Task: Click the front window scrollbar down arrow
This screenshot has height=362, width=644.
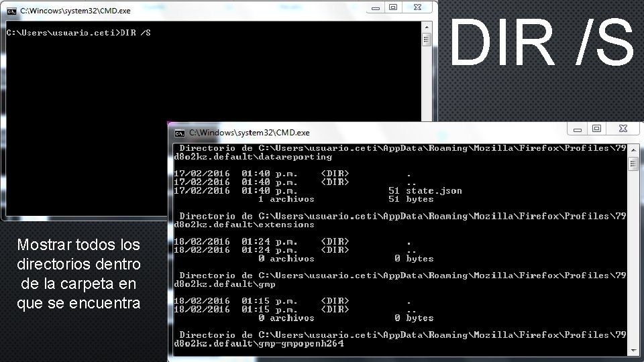Action: click(x=633, y=350)
